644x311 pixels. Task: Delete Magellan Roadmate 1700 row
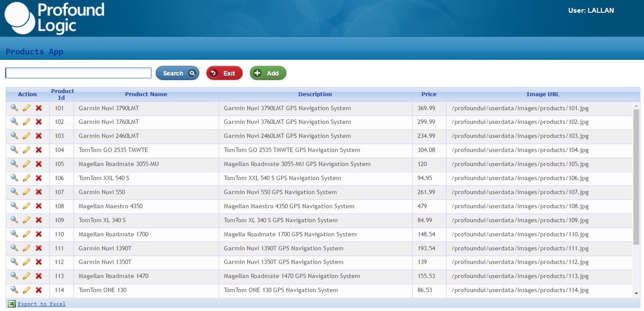(x=39, y=234)
